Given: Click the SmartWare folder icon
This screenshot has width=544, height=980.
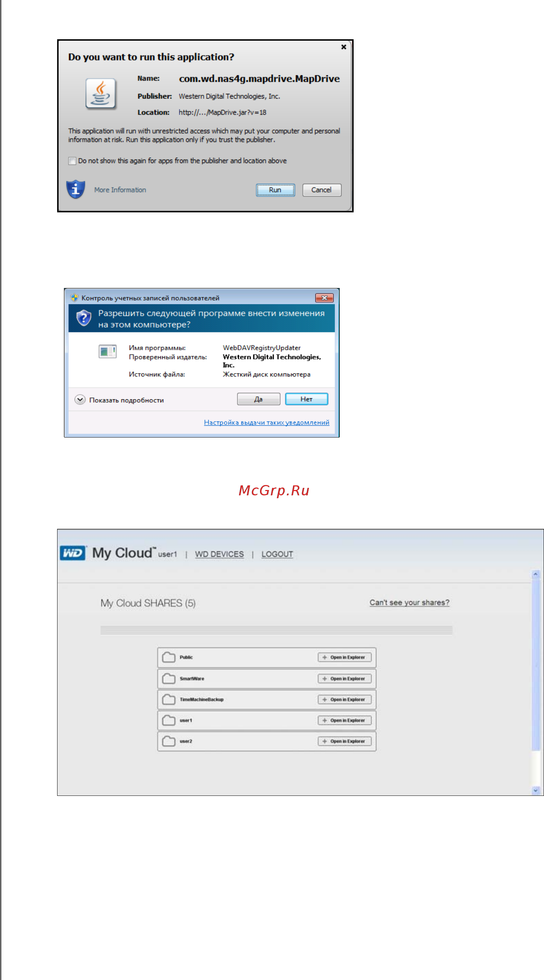Looking at the screenshot, I should click(x=169, y=679).
